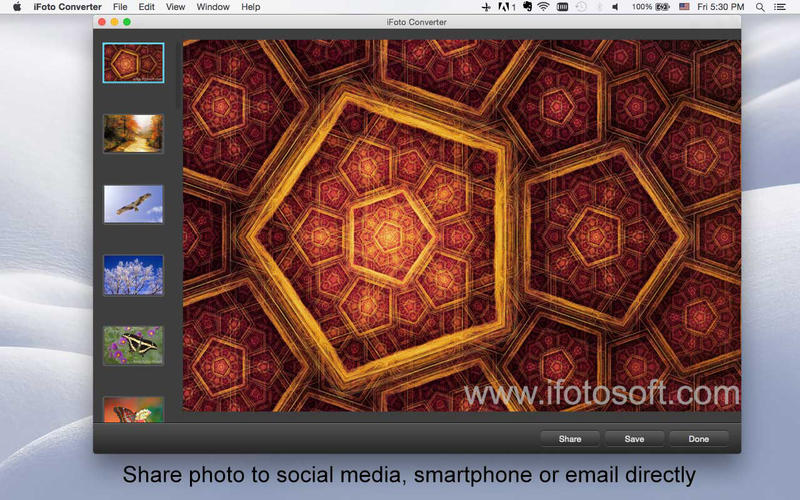
Task: Open the File menu
Action: tap(120, 7)
